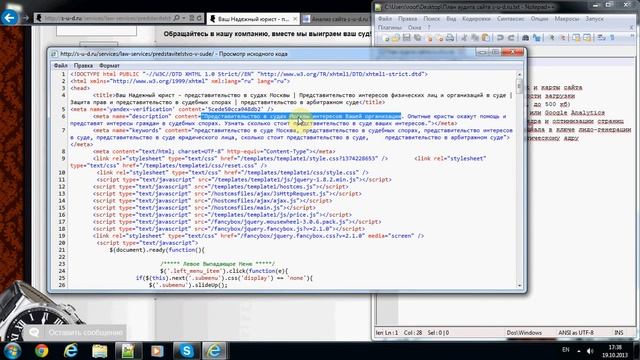Screen dimensions: 640x360
Task: Click the Zoom Out icon in Notepad++
Action: (562, 38)
